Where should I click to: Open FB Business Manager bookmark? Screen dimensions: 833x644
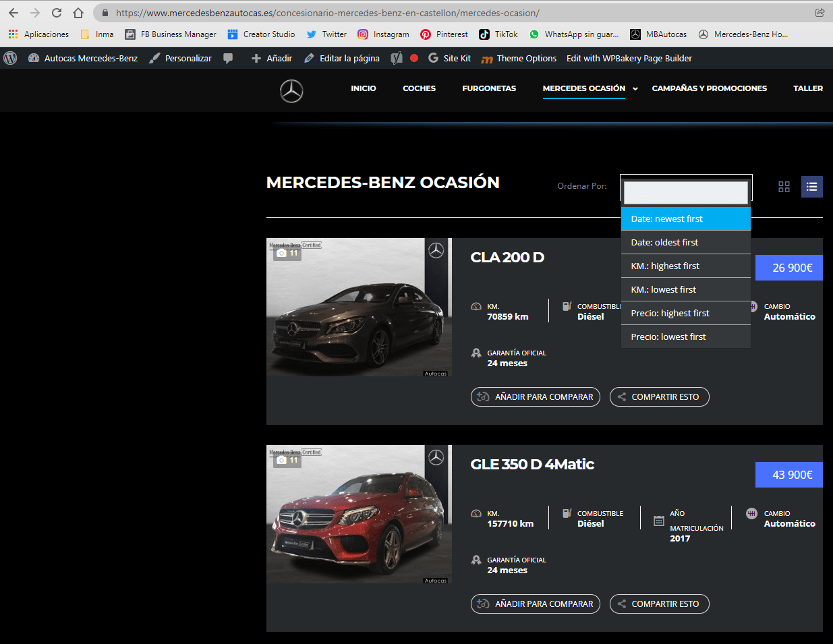coord(171,34)
